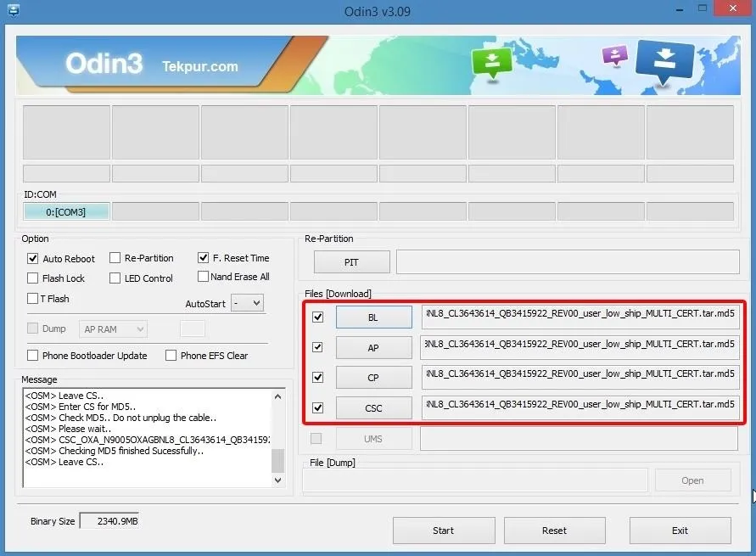
Task: Click the PIT file path field
Action: (568, 261)
